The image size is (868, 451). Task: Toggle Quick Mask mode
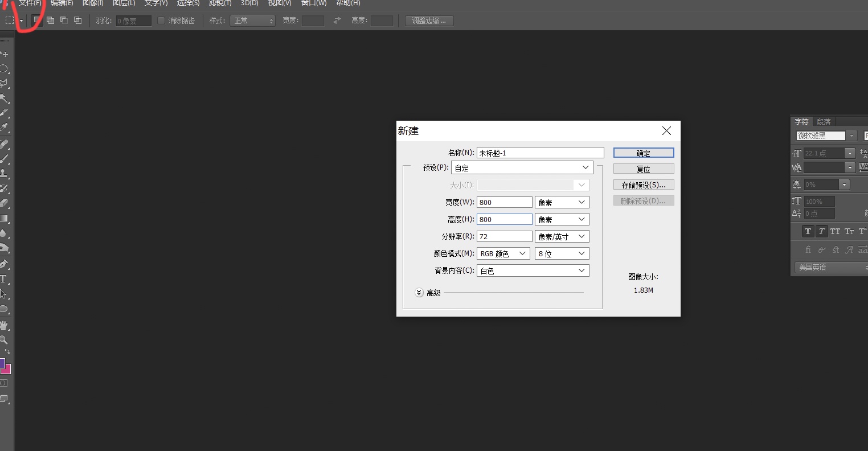coord(4,383)
